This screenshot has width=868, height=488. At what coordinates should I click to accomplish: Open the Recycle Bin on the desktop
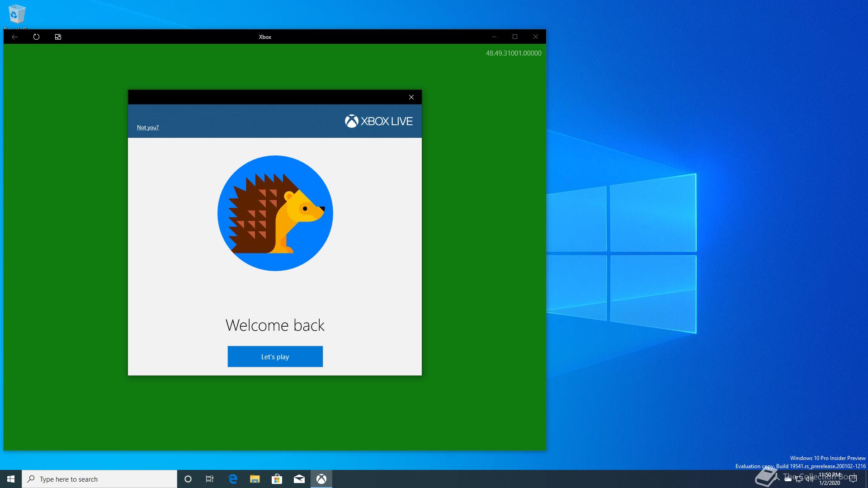pos(17,16)
